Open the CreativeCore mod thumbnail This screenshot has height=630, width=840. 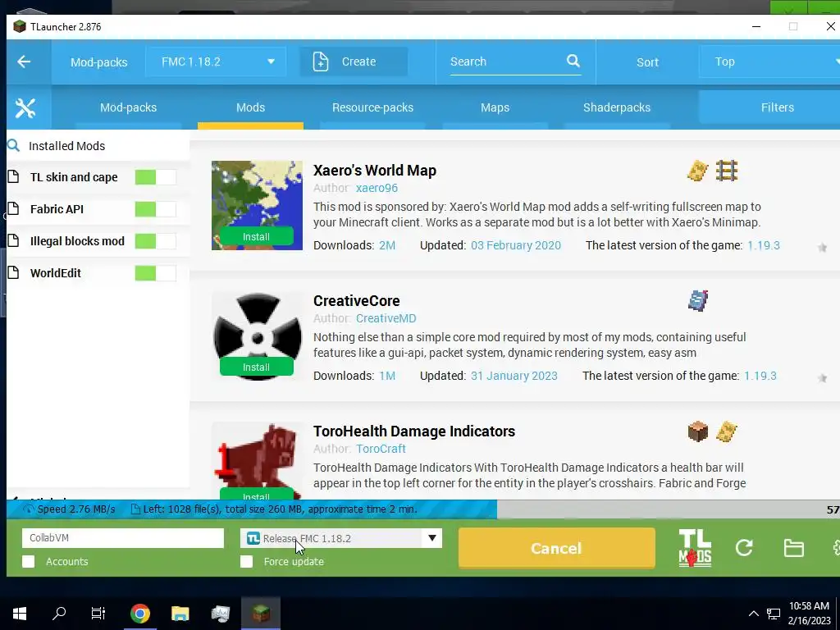click(257, 336)
